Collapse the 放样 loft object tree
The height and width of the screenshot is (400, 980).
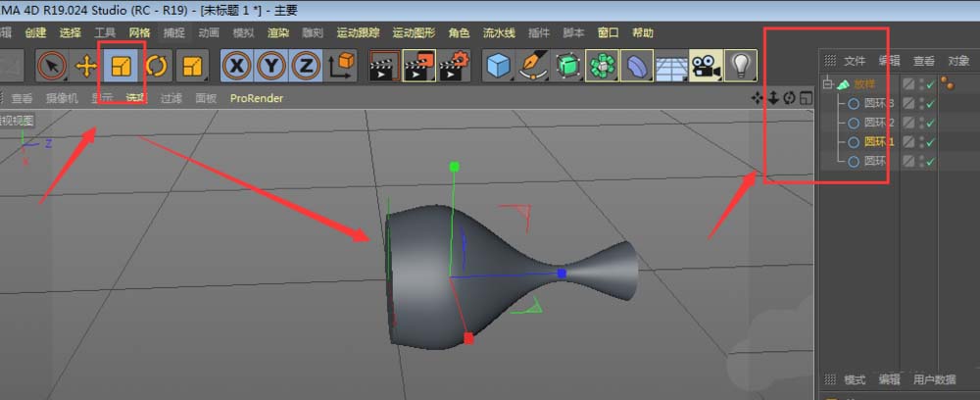pyautogui.click(x=828, y=84)
